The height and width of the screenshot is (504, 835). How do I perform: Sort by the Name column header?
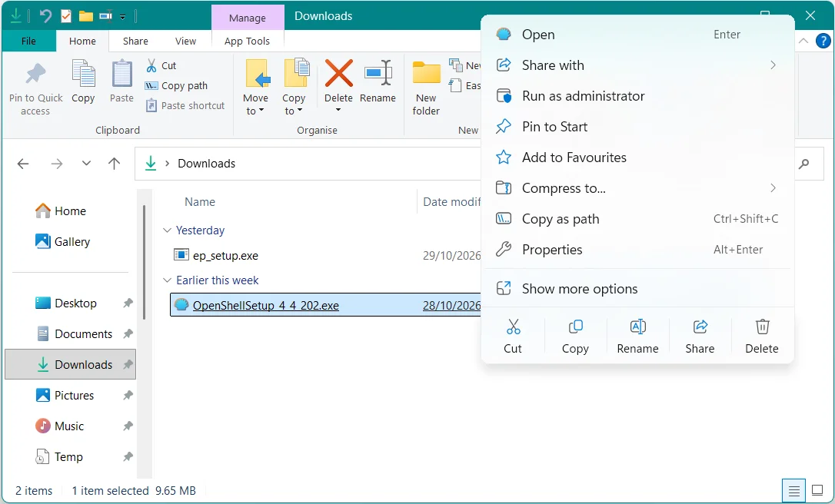(x=200, y=202)
